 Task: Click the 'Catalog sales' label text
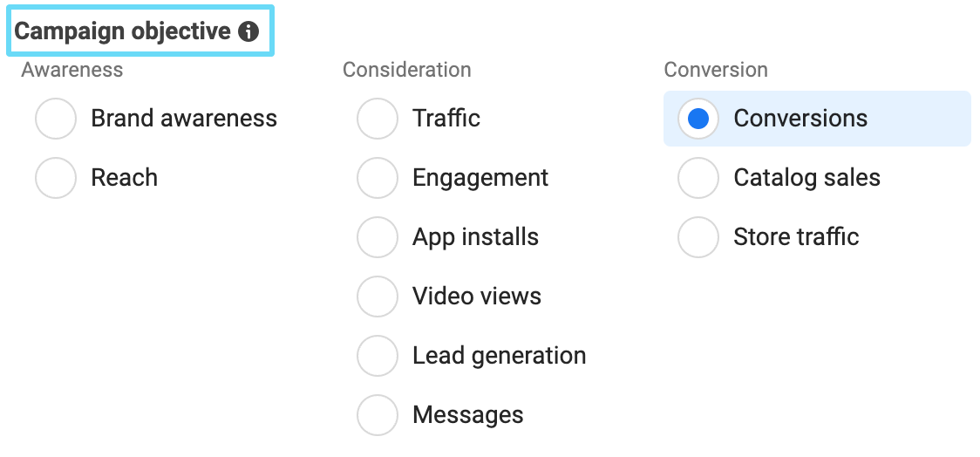806,178
